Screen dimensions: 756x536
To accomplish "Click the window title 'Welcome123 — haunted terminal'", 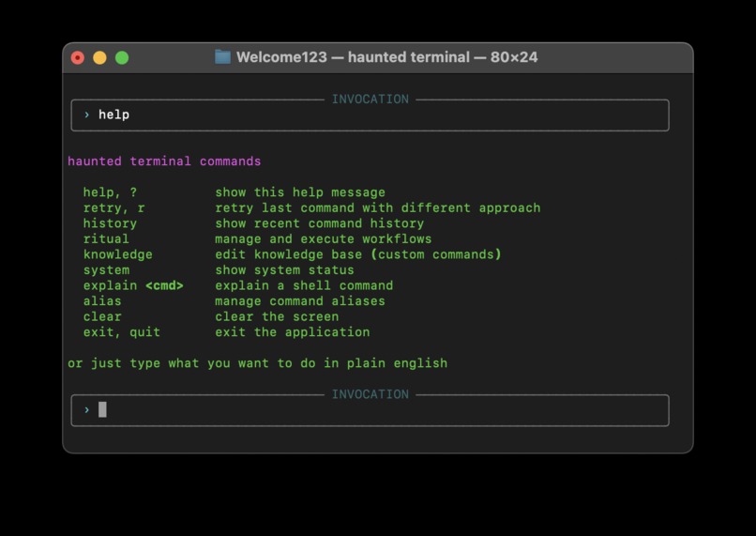I will [x=353, y=57].
